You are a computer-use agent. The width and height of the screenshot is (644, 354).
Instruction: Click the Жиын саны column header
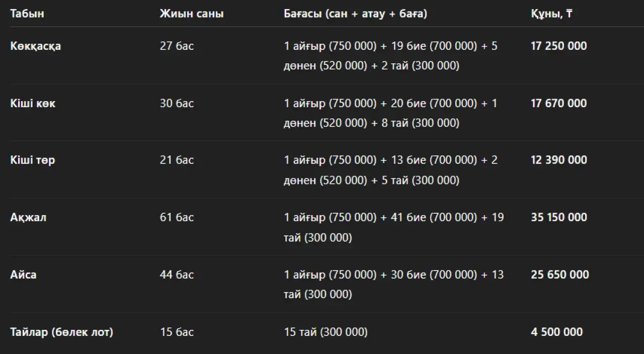[x=192, y=14]
